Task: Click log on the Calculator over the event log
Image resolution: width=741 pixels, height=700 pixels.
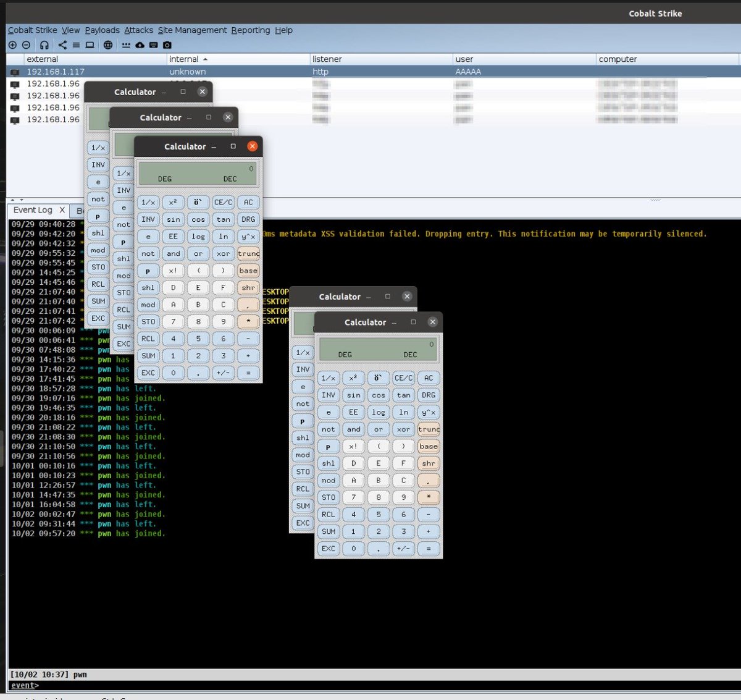Action: 379,412
